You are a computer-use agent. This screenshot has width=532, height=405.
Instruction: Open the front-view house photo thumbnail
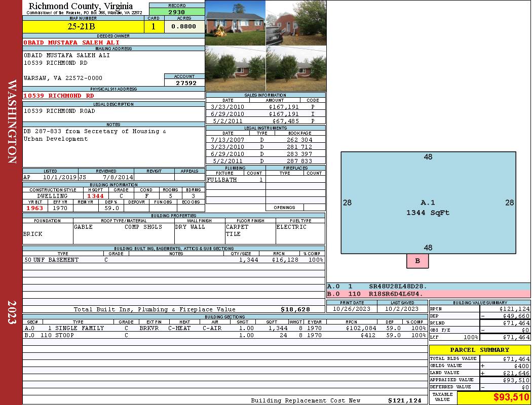coord(236,23)
